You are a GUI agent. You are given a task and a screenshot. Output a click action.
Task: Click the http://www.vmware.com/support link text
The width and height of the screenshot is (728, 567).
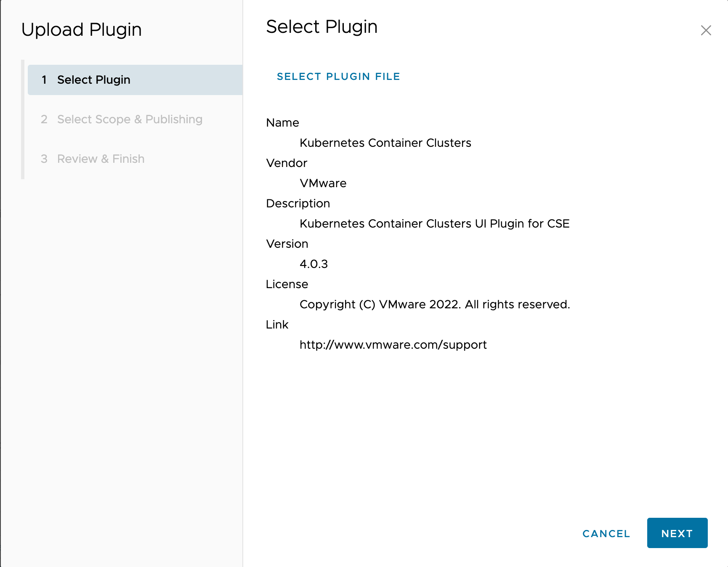pyautogui.click(x=393, y=345)
